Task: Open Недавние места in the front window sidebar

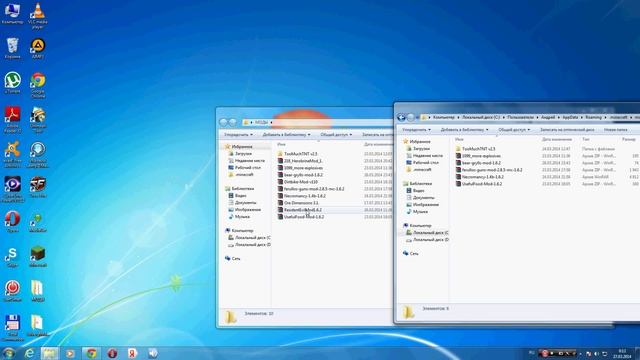Action: [x=427, y=156]
